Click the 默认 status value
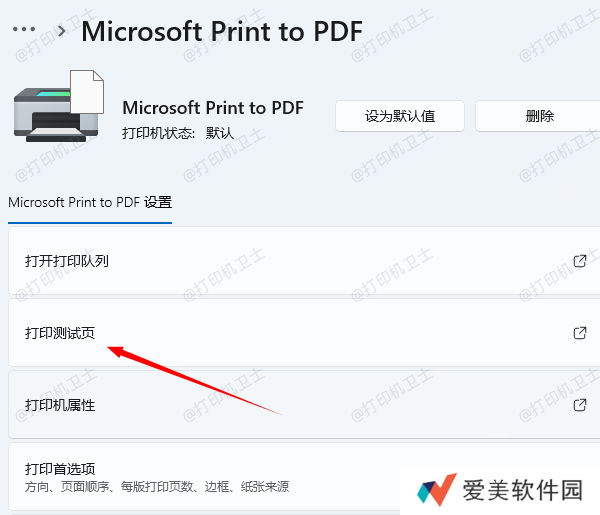Screen dimensions: 600x515 coord(220,133)
